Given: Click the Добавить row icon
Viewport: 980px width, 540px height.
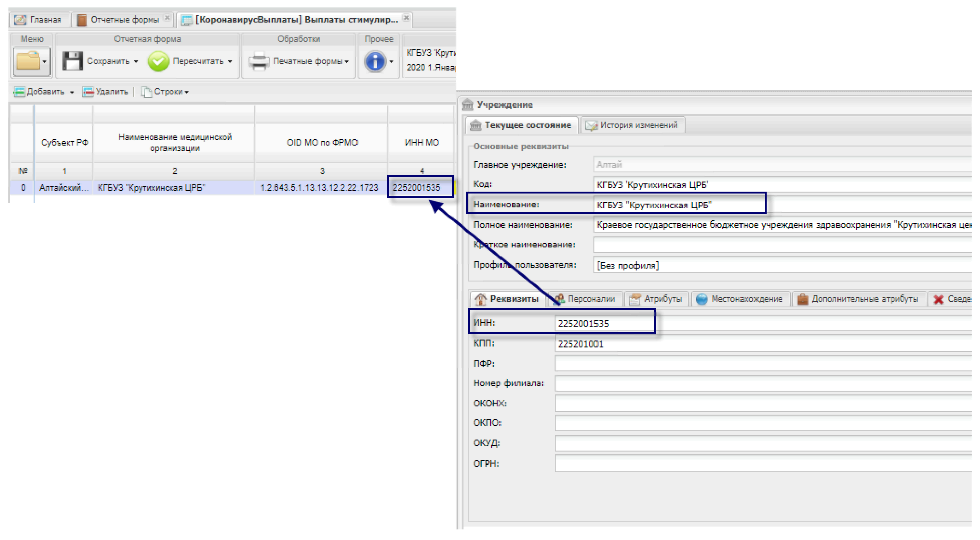Looking at the screenshot, I should pos(19,92).
